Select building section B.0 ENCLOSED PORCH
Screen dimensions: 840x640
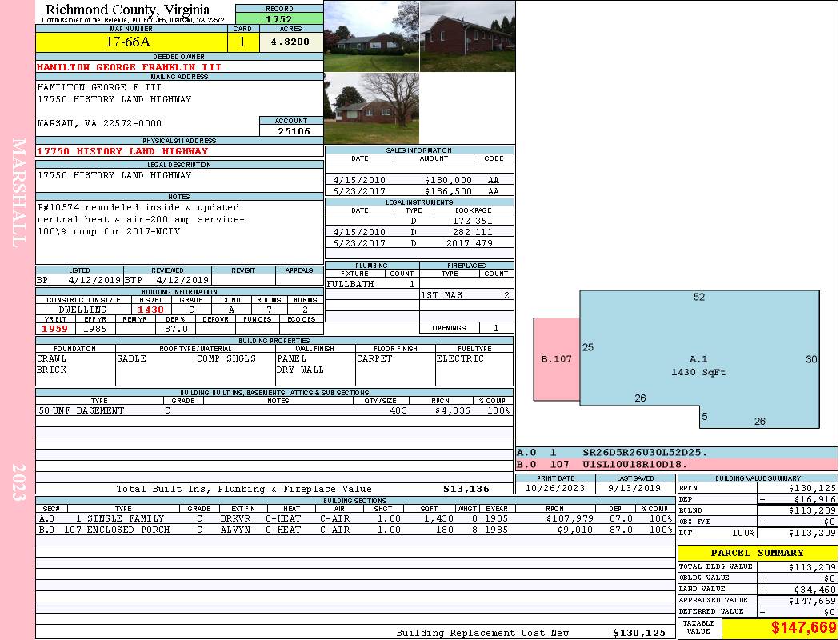(x=355, y=530)
